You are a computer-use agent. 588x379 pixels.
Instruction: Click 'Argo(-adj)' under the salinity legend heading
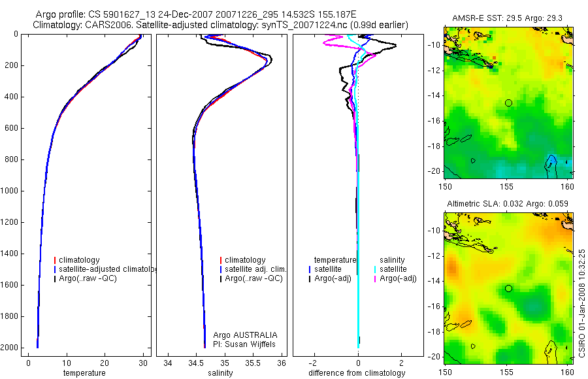(398, 278)
